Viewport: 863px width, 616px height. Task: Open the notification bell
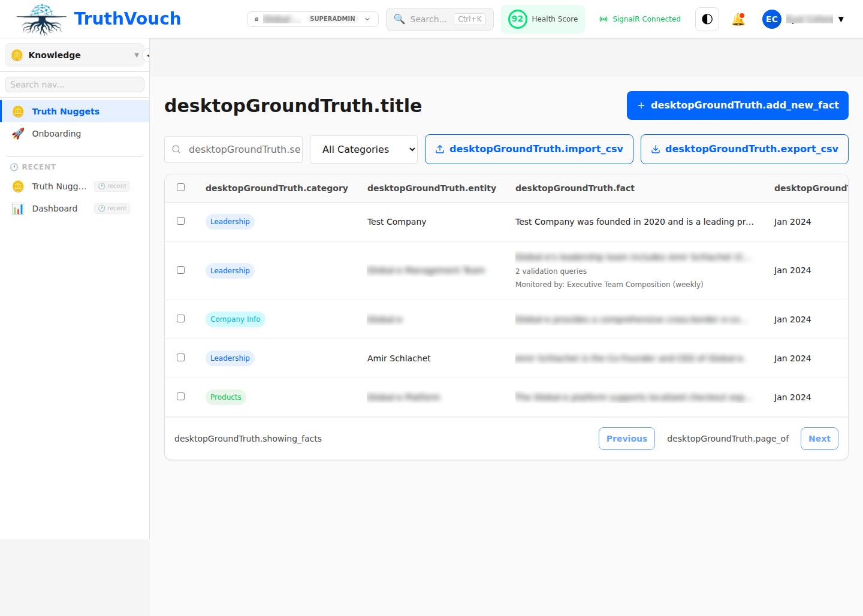[x=738, y=19]
